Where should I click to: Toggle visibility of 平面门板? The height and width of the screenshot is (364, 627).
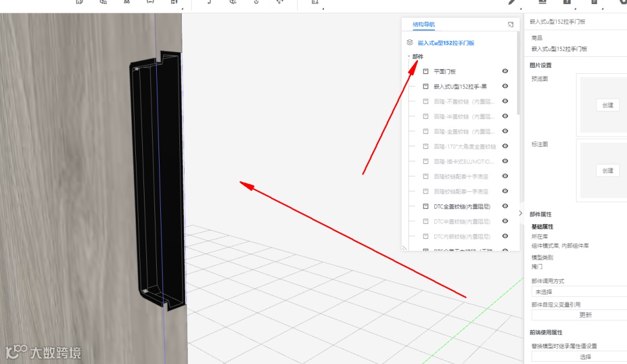505,71
